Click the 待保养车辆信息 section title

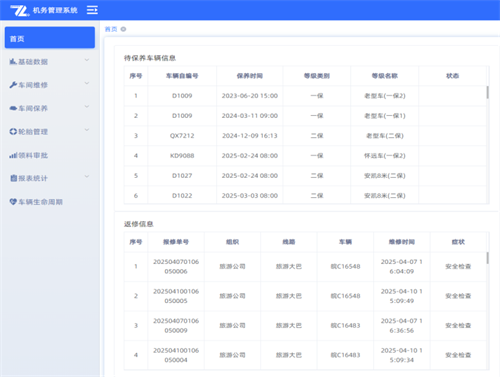tap(150, 58)
